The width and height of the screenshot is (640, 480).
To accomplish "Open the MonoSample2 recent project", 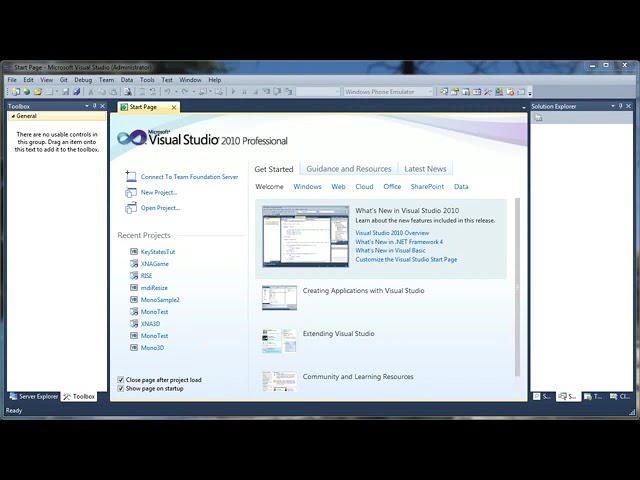I will pos(160,300).
